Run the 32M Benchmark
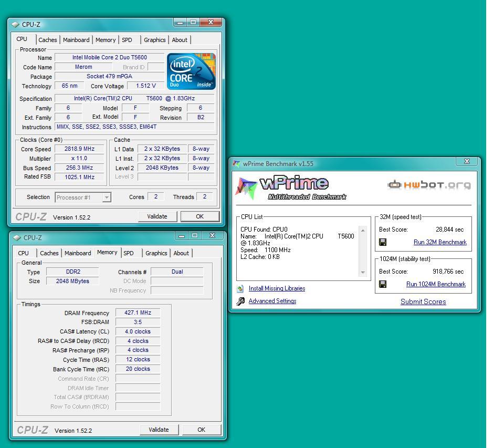The height and width of the screenshot is (448, 504). (440, 242)
